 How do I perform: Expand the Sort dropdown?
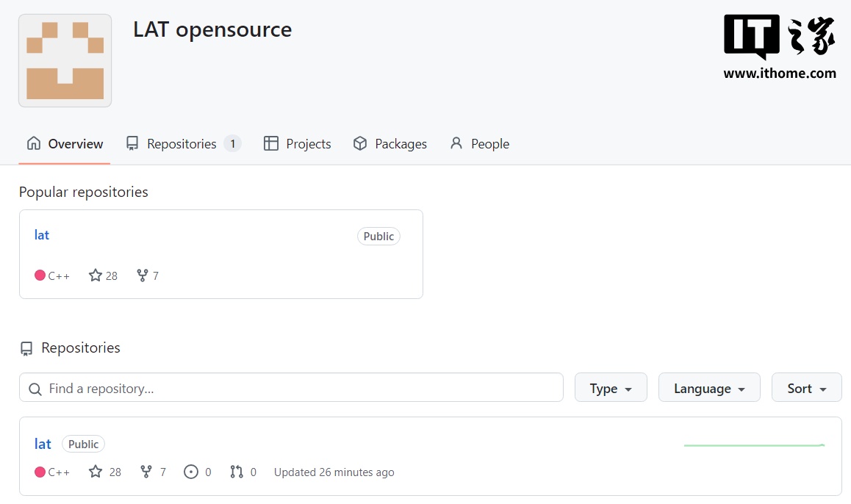806,388
